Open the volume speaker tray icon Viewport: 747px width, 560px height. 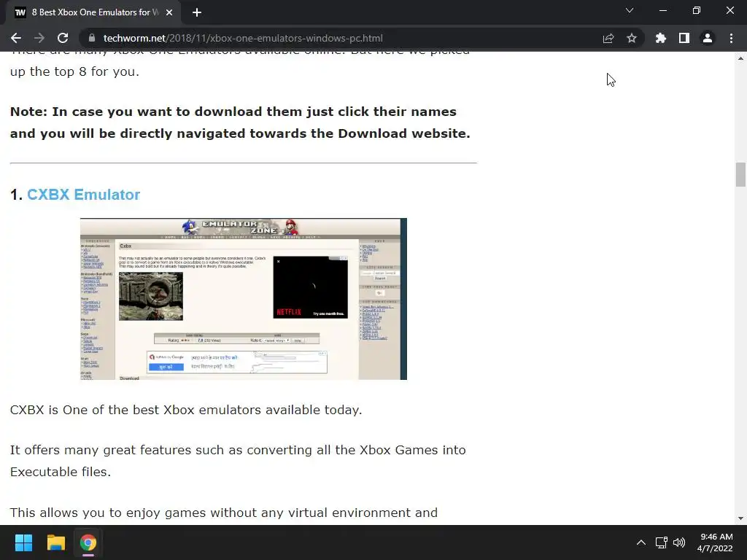679,542
